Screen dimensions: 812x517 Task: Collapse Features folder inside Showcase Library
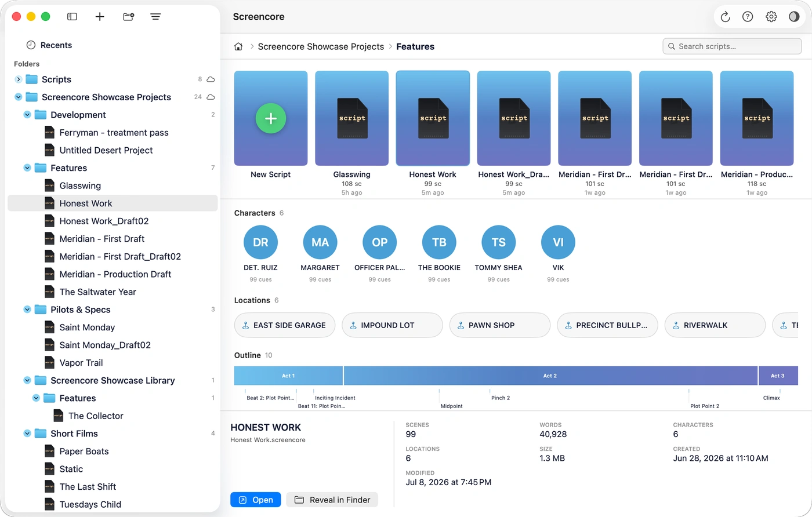[x=36, y=398]
